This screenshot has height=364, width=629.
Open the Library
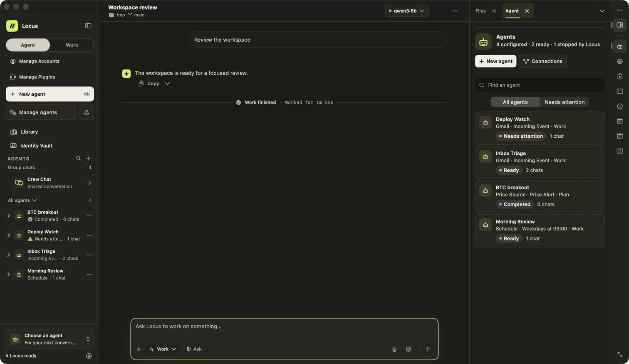coord(24,132)
